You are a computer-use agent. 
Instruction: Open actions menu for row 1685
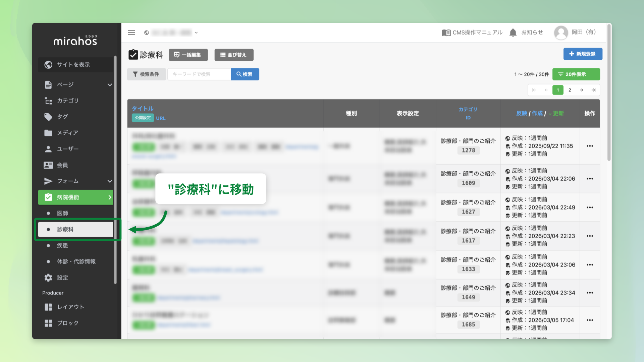[590, 320]
